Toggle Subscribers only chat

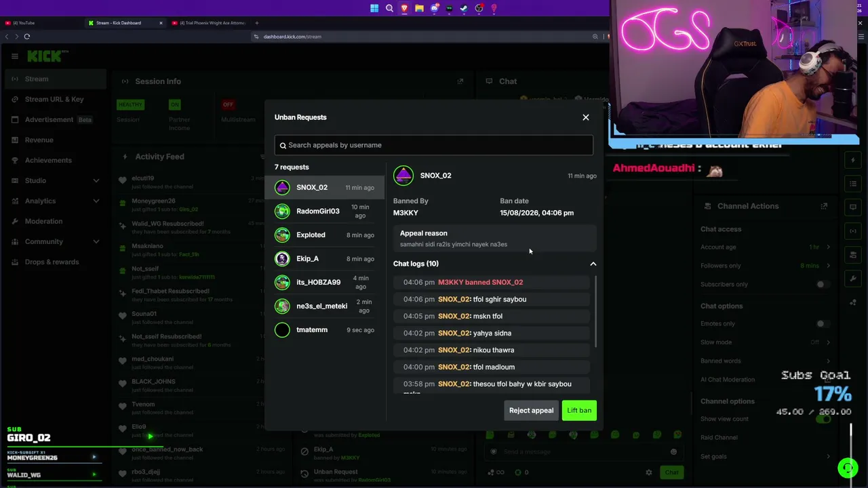point(823,285)
